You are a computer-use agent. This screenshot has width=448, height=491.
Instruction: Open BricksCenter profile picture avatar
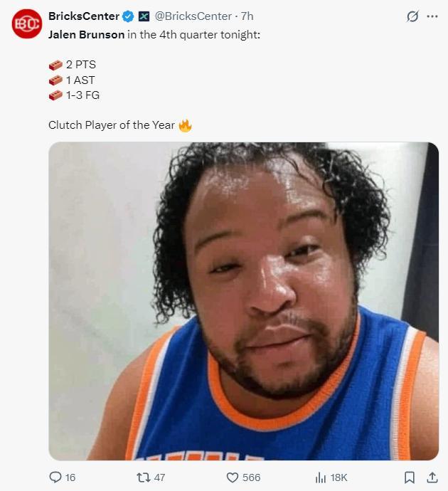[26, 23]
